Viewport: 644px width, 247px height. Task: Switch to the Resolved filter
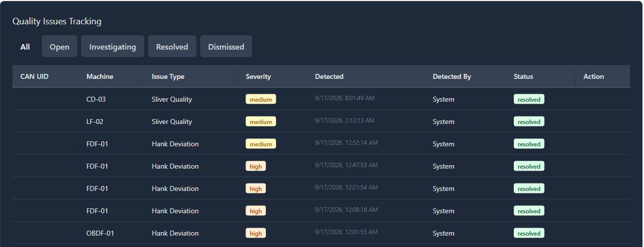coord(172,47)
